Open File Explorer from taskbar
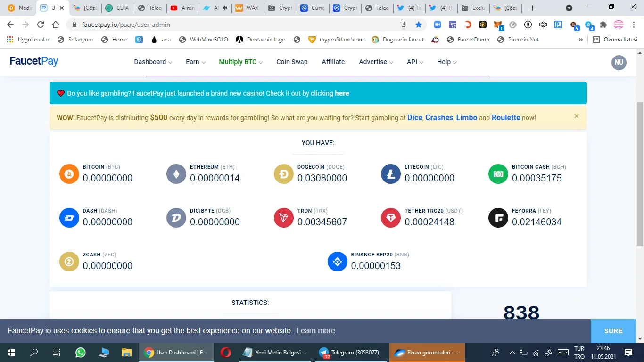 pos(126,352)
